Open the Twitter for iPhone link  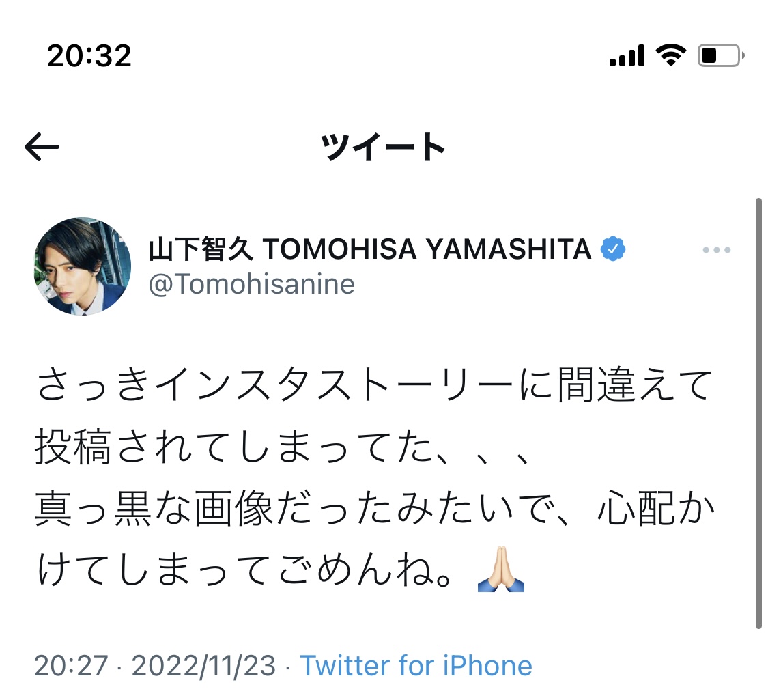[x=416, y=665]
